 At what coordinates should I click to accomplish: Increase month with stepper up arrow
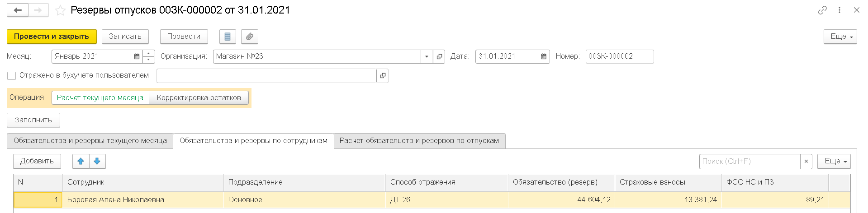pos(149,53)
